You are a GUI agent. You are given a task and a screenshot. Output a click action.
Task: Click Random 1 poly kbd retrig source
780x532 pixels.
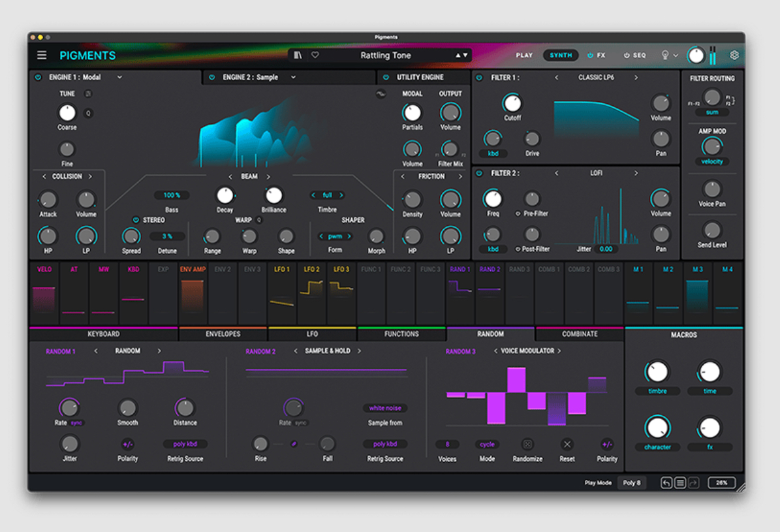185,444
